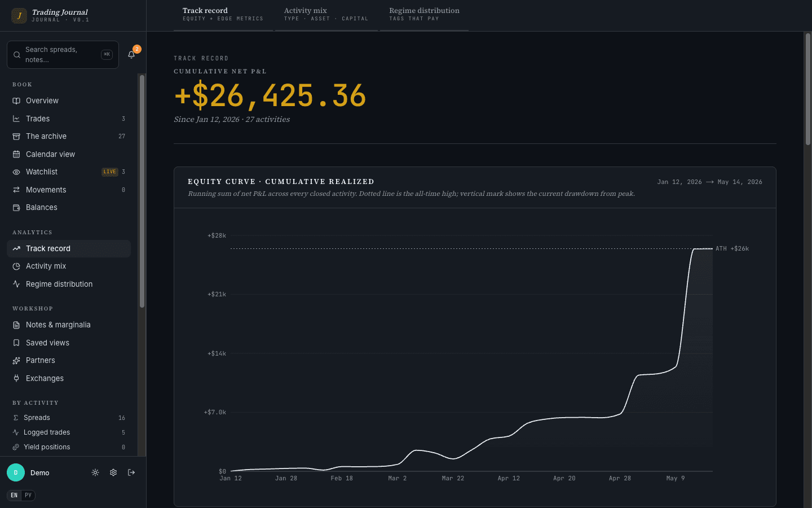
Task: Open Calendar view
Action: 69,154
